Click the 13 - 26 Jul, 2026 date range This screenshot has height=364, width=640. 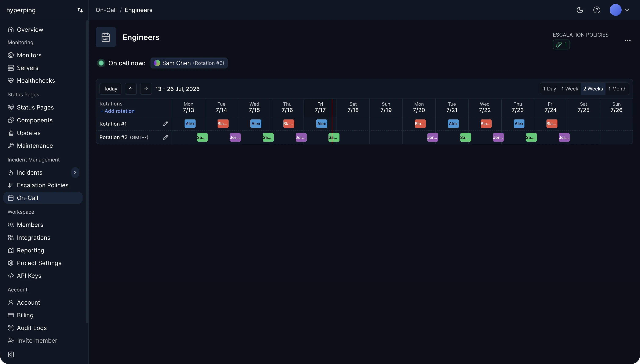click(177, 89)
